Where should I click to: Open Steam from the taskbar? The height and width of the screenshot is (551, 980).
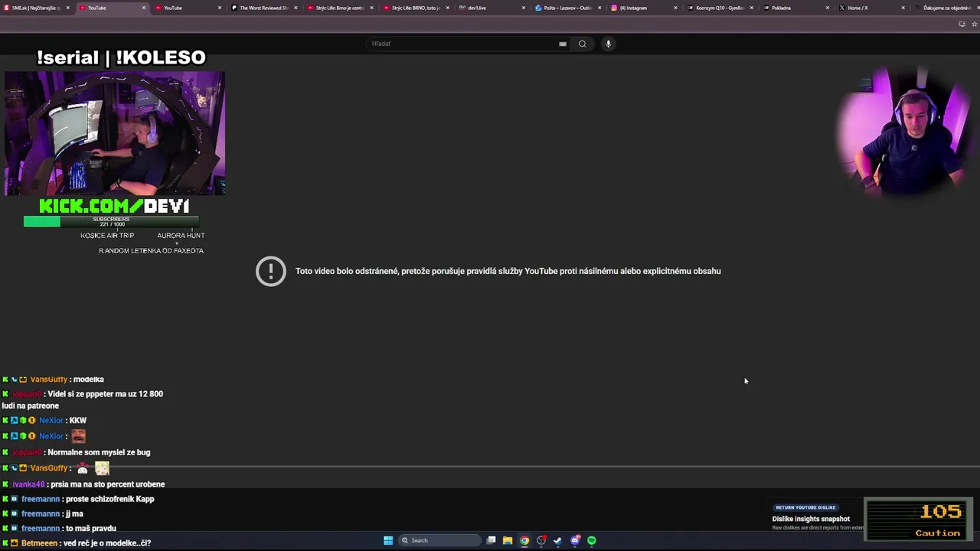coord(557,540)
